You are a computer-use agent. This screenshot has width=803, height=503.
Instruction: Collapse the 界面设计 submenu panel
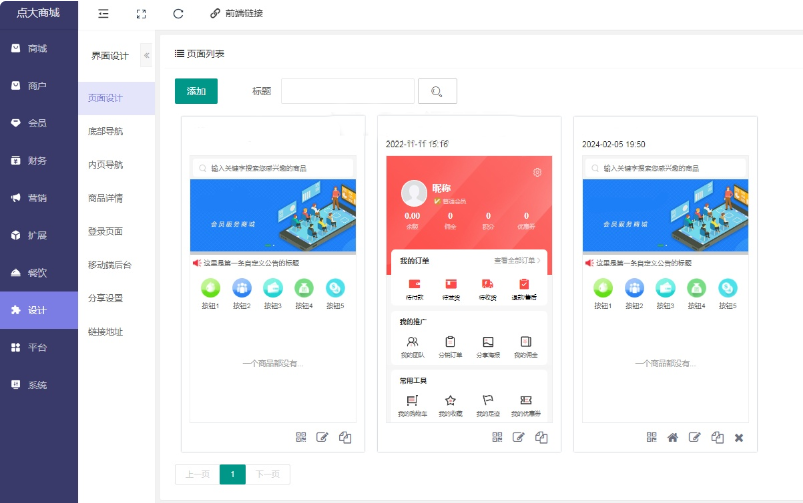point(146,56)
